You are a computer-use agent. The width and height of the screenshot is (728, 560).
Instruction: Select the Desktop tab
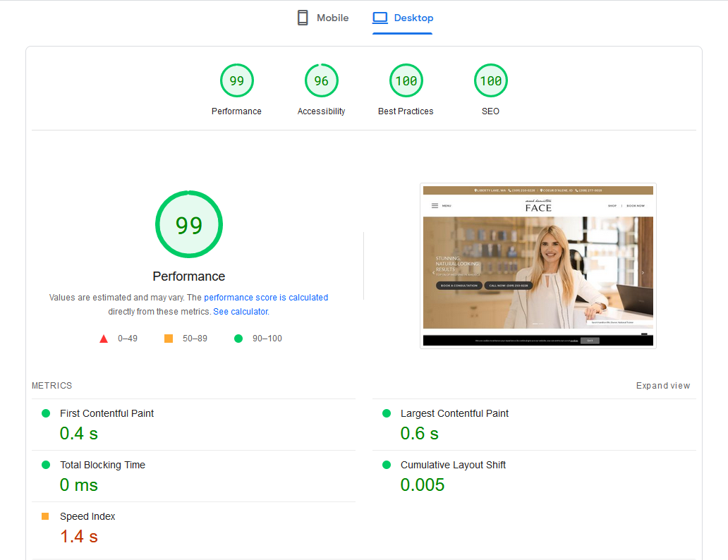point(403,18)
